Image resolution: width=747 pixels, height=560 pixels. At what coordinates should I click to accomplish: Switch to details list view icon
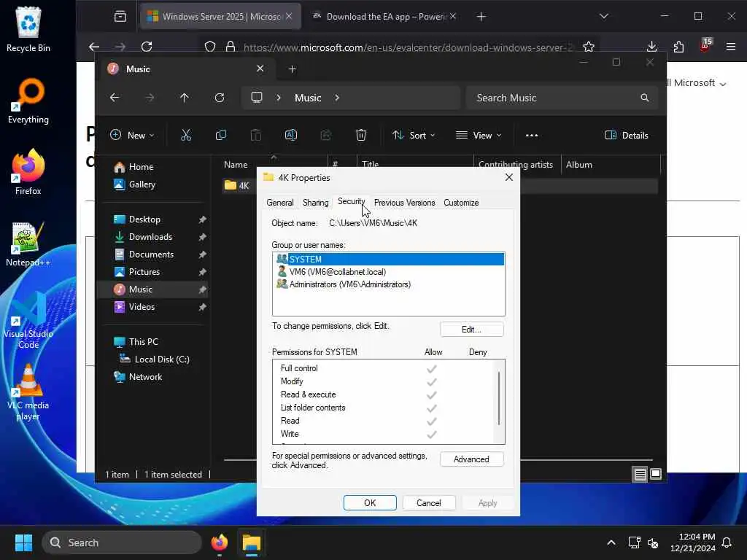(640, 474)
